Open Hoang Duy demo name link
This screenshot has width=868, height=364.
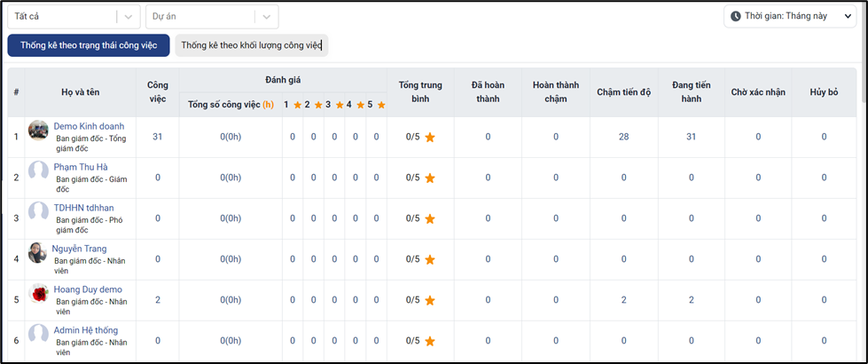[88, 289]
